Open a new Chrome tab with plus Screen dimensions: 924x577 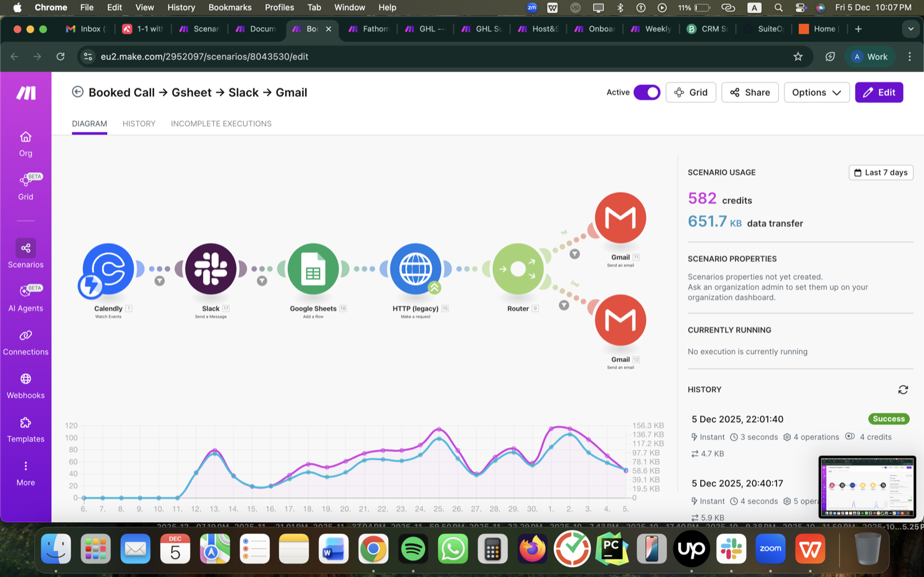[x=858, y=29]
